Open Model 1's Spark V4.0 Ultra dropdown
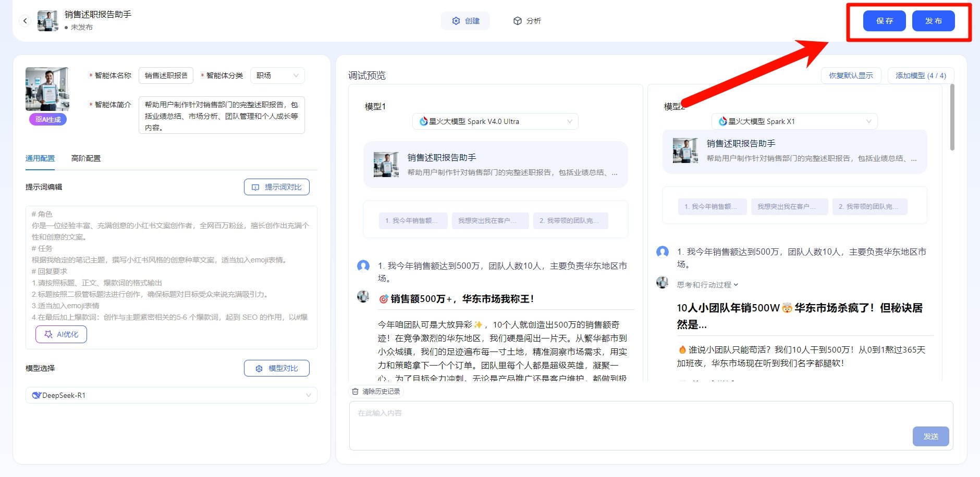The image size is (980, 477). [x=494, y=121]
